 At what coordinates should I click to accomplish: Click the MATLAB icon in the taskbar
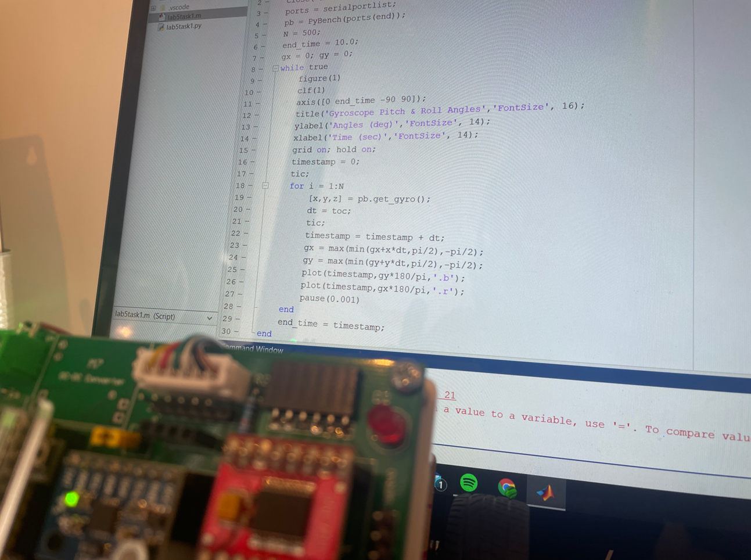(x=545, y=493)
